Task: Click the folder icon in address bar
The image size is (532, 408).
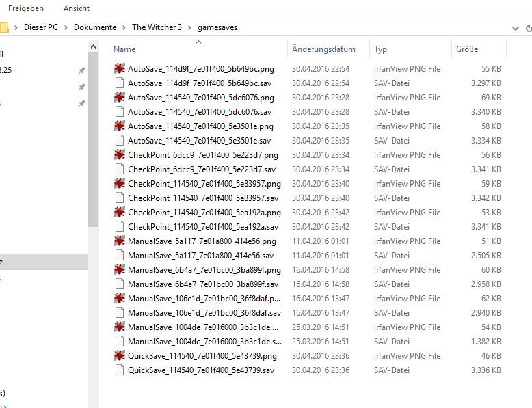Action: click(x=3, y=27)
